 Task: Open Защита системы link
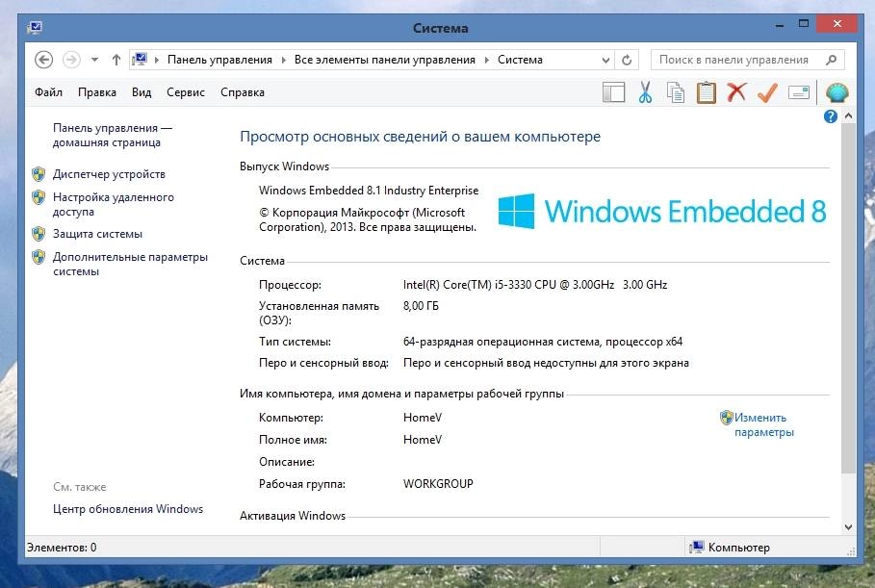pos(97,234)
